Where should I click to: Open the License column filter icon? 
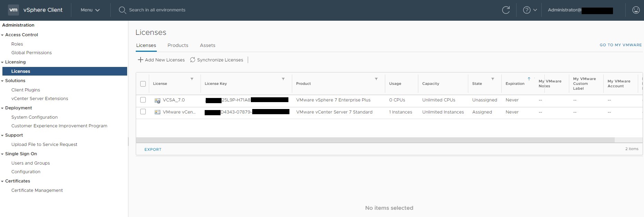[x=192, y=79]
